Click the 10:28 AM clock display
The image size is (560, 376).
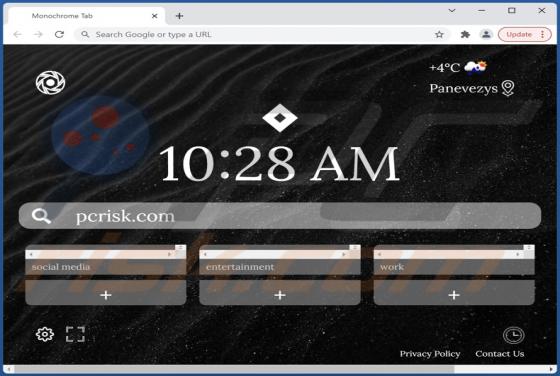click(x=279, y=164)
